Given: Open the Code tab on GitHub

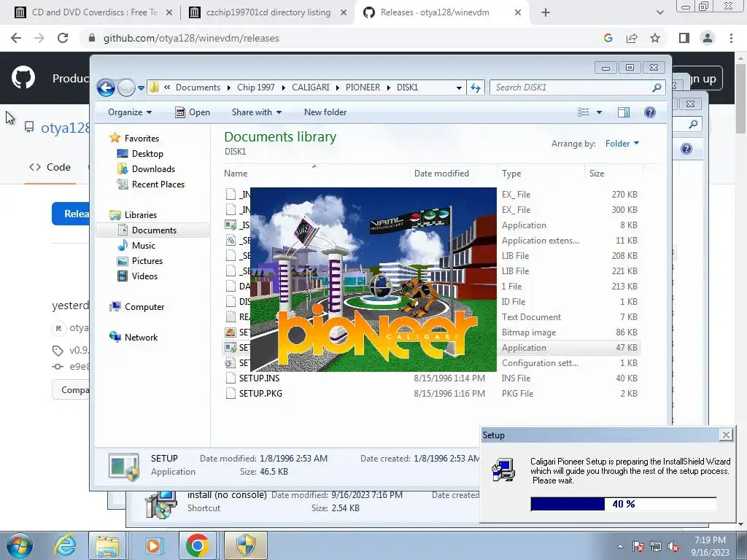Looking at the screenshot, I should tap(50, 167).
